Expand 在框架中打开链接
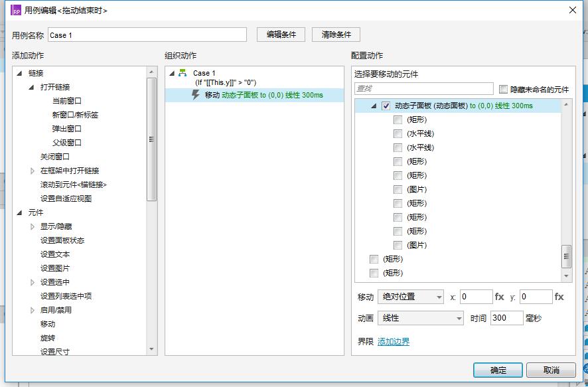Image resolution: width=588 pixels, height=387 pixels. coord(33,171)
